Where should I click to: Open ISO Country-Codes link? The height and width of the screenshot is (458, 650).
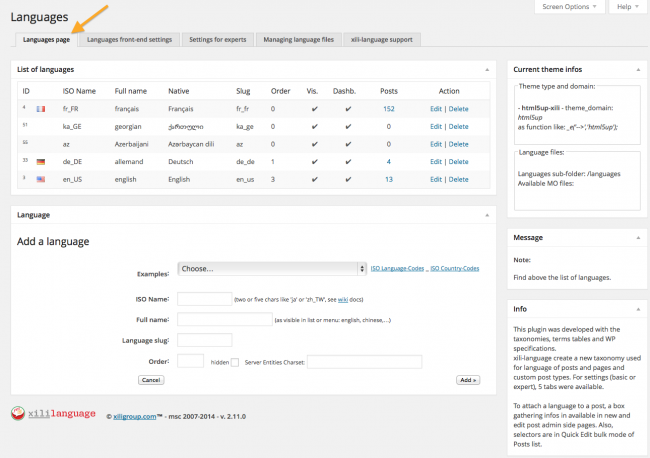click(x=455, y=269)
